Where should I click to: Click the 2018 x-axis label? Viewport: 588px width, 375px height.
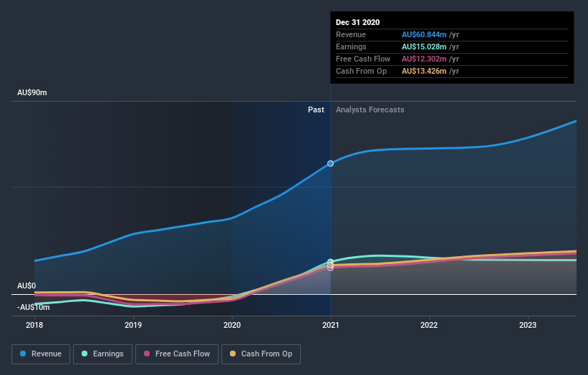point(34,325)
